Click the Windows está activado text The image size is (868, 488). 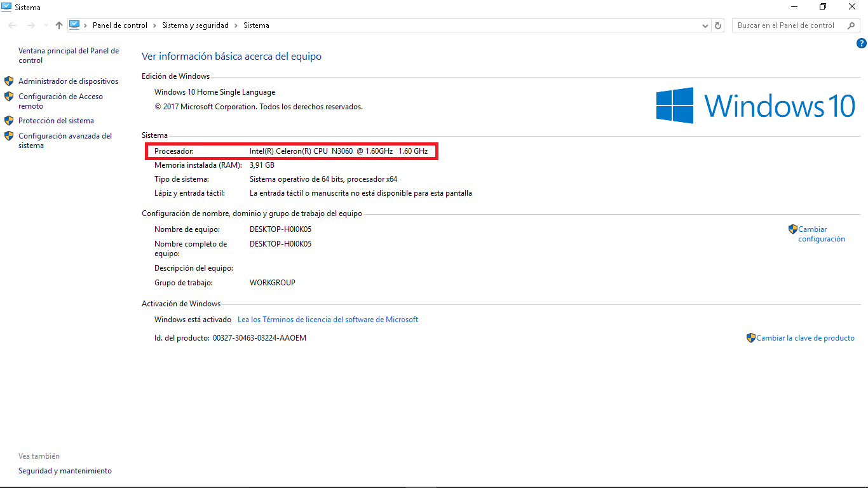[x=193, y=320]
